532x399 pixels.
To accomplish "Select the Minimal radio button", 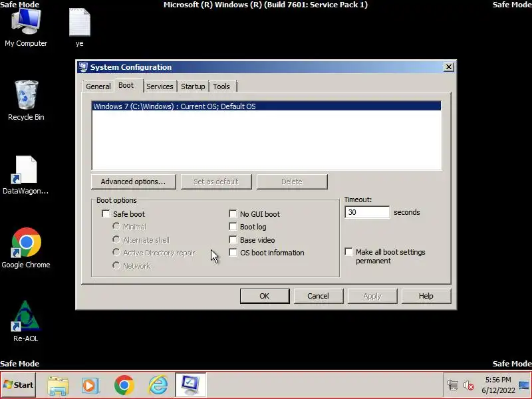I will click(116, 226).
